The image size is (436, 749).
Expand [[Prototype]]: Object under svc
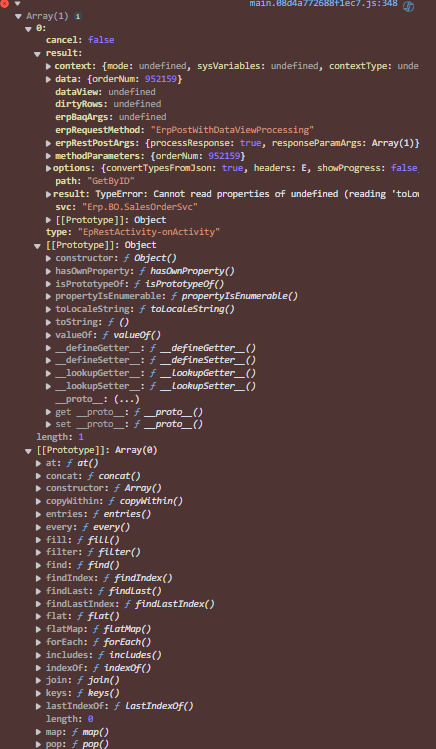(49, 220)
